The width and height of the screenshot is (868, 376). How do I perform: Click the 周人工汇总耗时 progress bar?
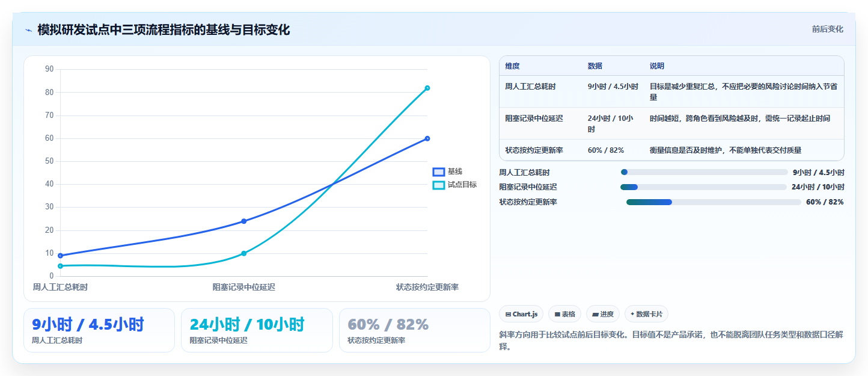point(704,172)
